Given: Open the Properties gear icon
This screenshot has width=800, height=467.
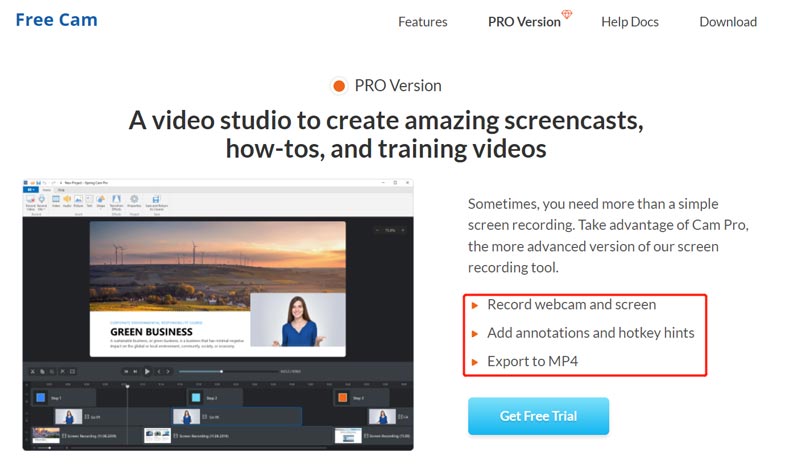Looking at the screenshot, I should (x=134, y=201).
